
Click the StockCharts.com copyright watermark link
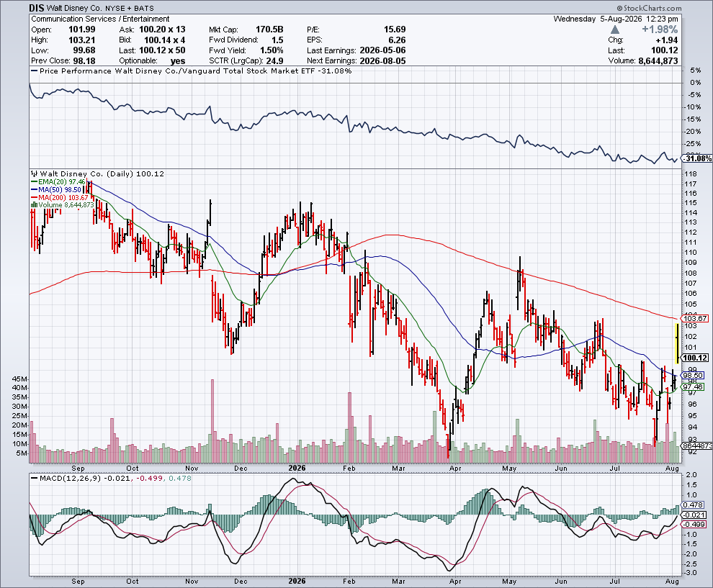coord(649,8)
